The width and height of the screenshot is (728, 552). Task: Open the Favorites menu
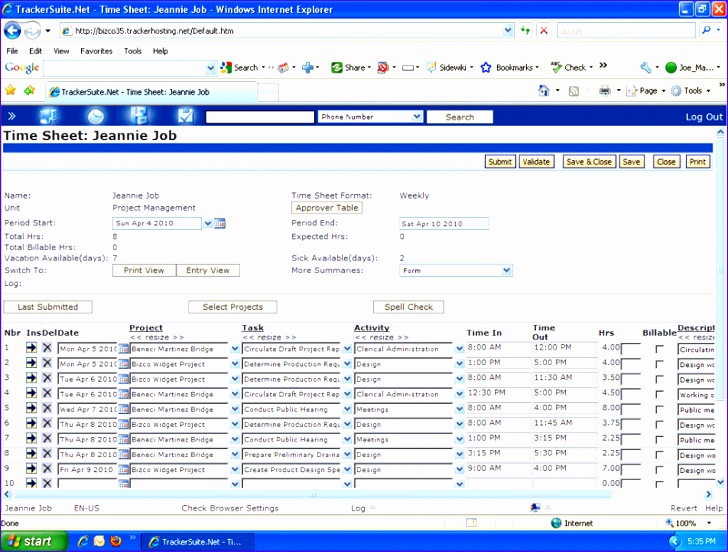[x=96, y=51]
